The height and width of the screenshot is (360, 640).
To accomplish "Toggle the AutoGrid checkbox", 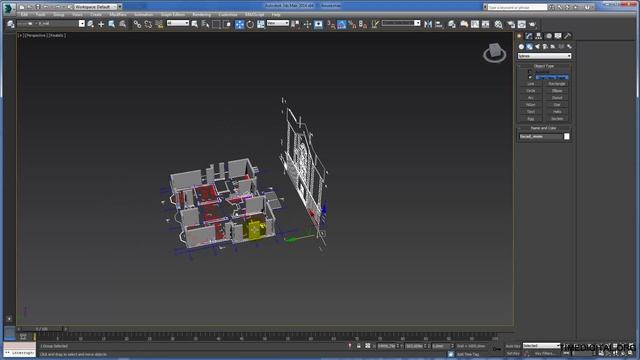I will tap(530, 72).
